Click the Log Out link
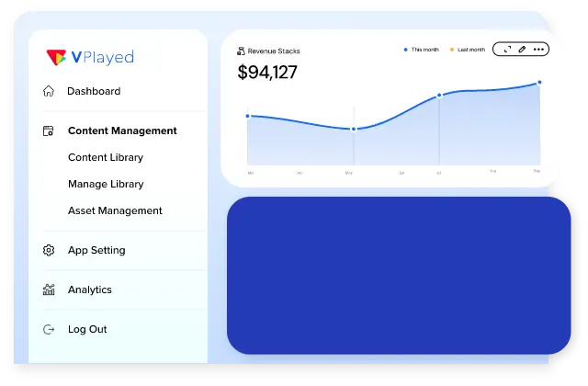Viewport: 588px width, 386px height. click(87, 329)
